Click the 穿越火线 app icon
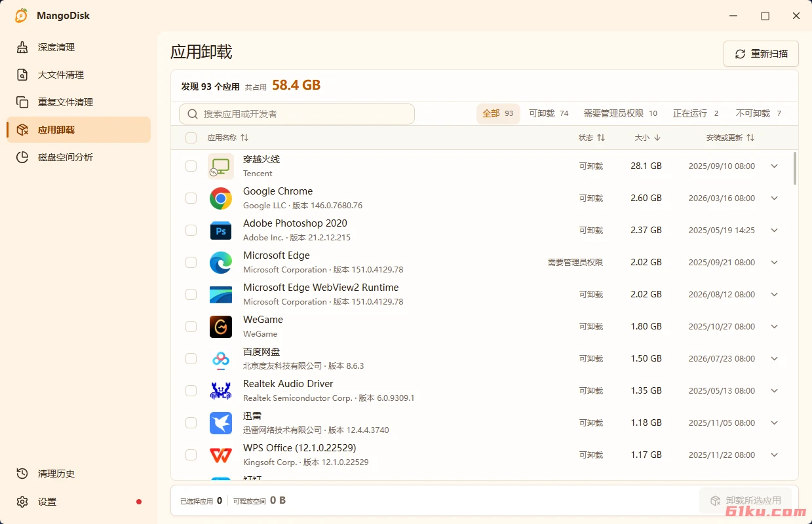Image resolution: width=812 pixels, height=524 pixels. point(221,166)
